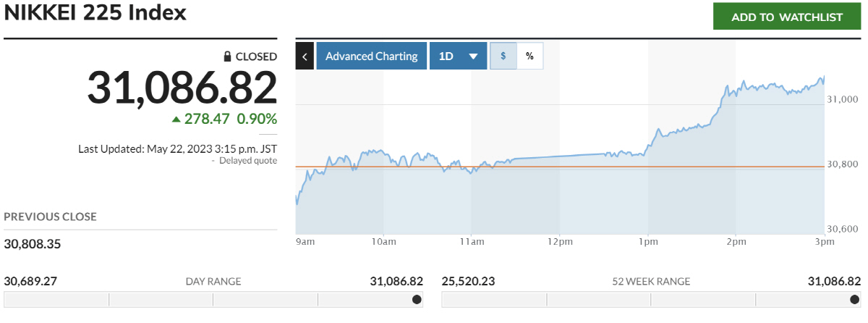Viewport: 868px width, 323px height.
Task: Click the 10am time axis label
Action: (x=383, y=242)
